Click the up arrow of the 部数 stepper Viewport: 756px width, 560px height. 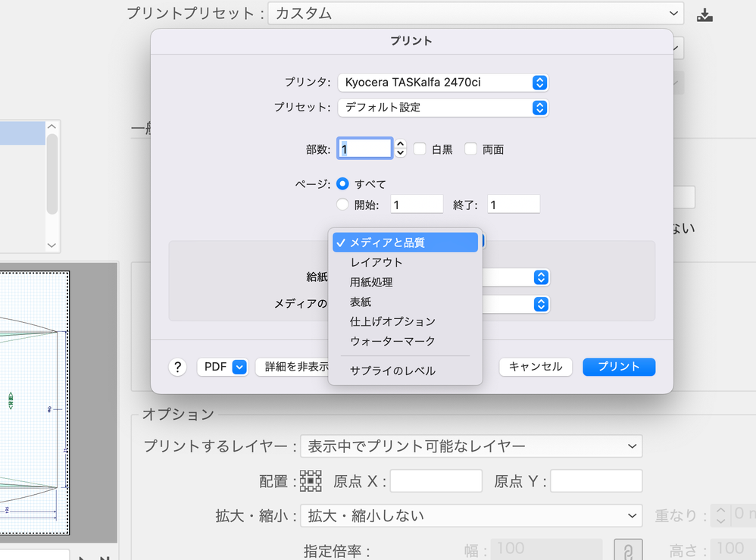tap(399, 144)
